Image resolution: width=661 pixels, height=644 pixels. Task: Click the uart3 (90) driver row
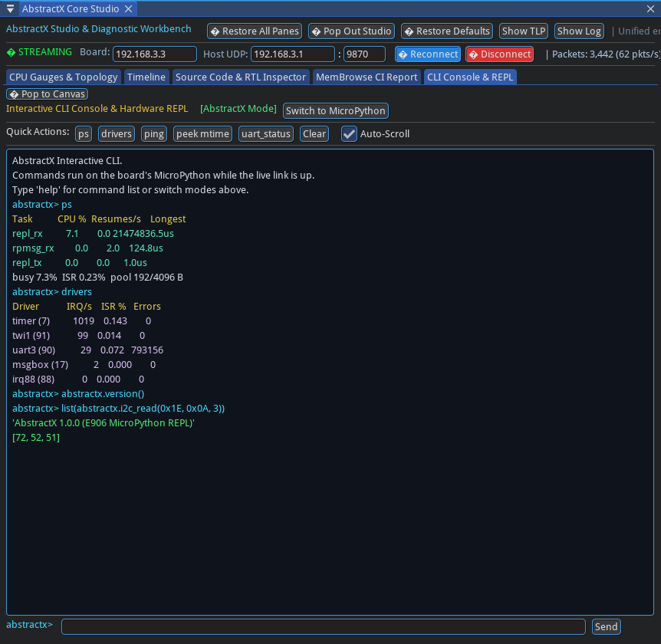coord(87,350)
